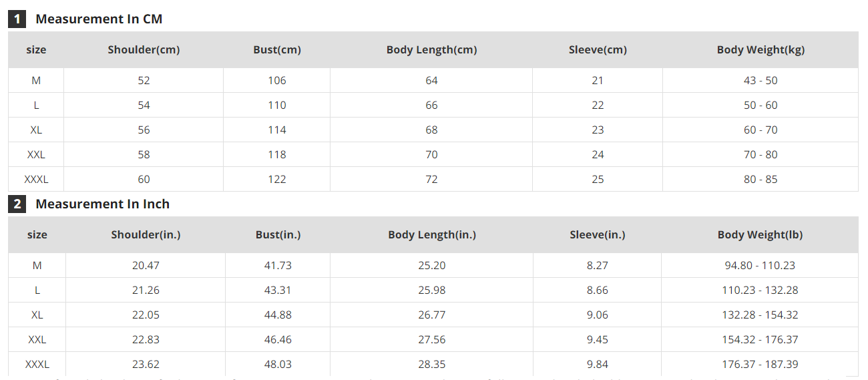
Task: Click the body length value 27.56 cell
Action: (x=432, y=339)
